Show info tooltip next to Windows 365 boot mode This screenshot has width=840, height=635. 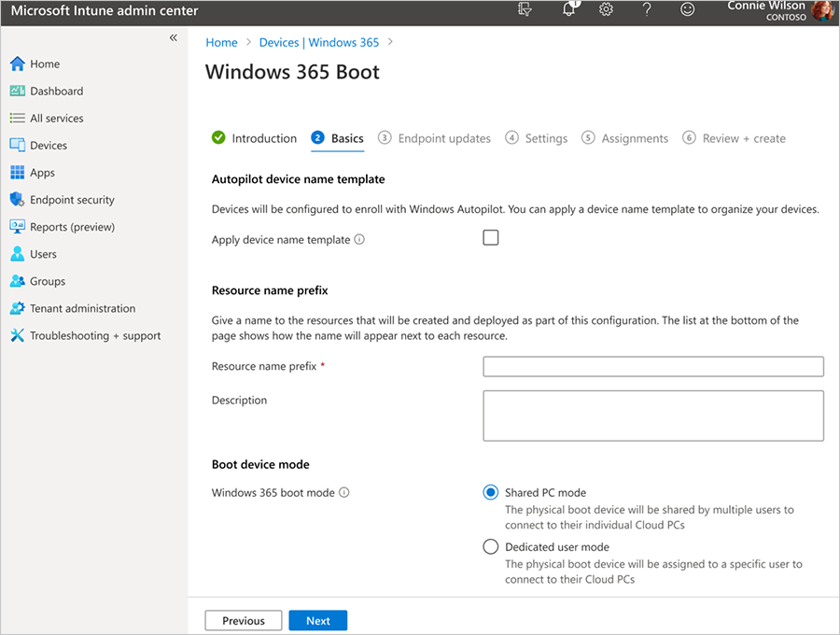tap(345, 492)
